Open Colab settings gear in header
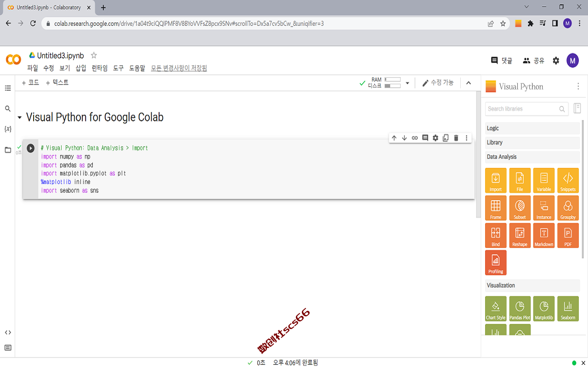588x368 pixels. click(556, 61)
